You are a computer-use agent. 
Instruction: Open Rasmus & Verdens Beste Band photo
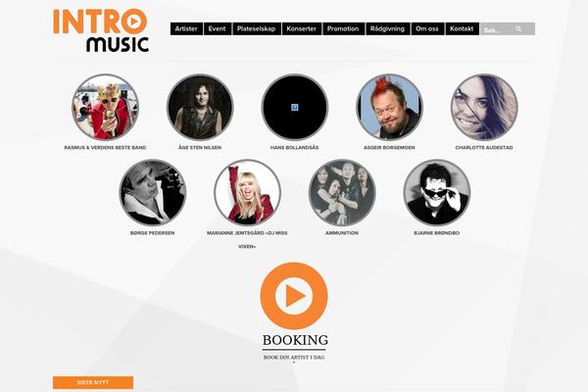(106, 107)
